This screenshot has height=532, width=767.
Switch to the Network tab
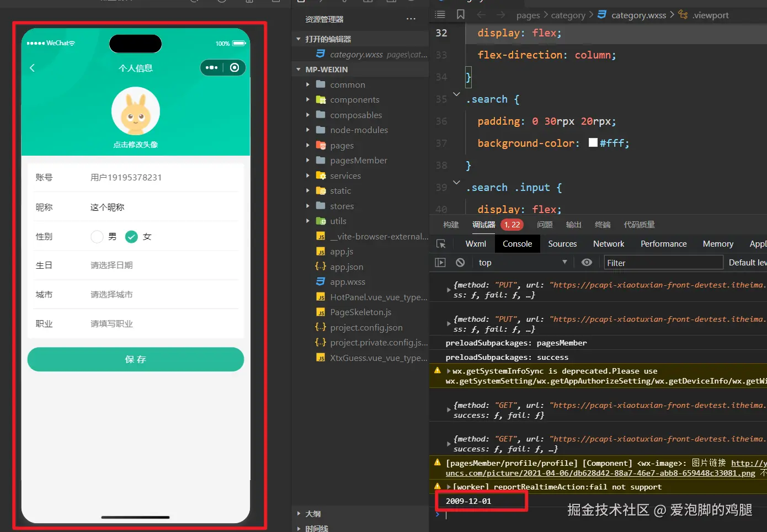tap(609, 244)
